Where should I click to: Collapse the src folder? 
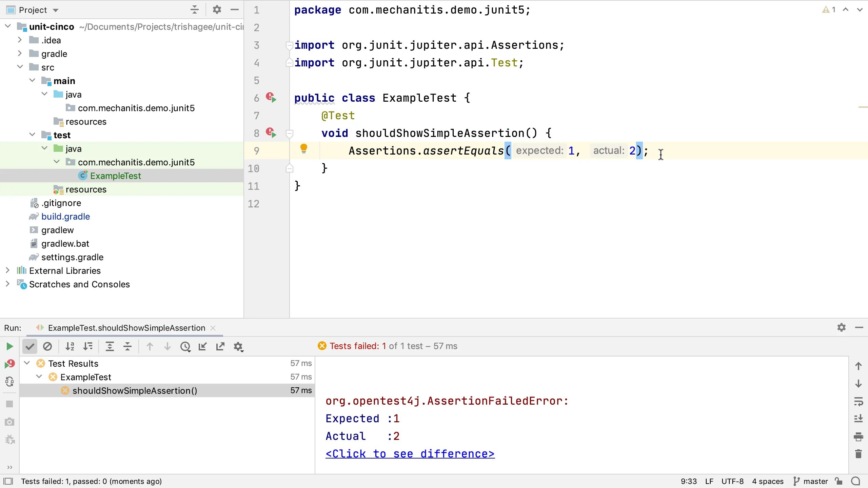[20, 67]
